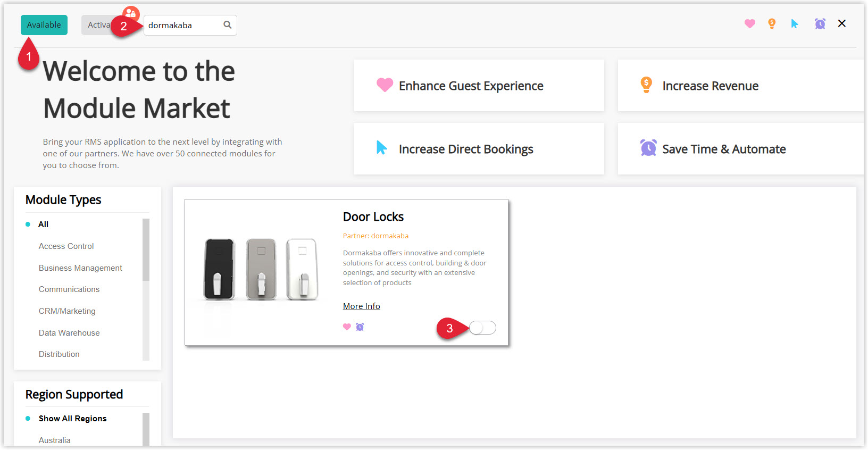Close the Module Market window
The width and height of the screenshot is (868, 450).
842,23
